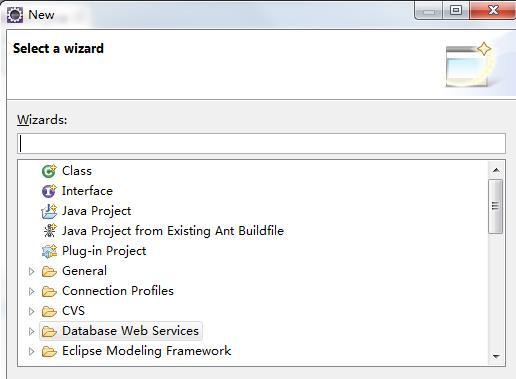Expand the Database Web Services category

(x=31, y=331)
